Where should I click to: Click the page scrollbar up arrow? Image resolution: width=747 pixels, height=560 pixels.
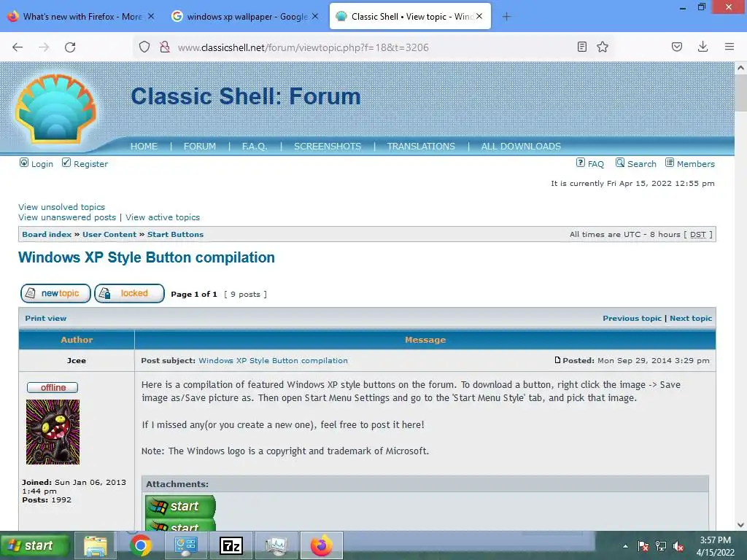point(740,68)
